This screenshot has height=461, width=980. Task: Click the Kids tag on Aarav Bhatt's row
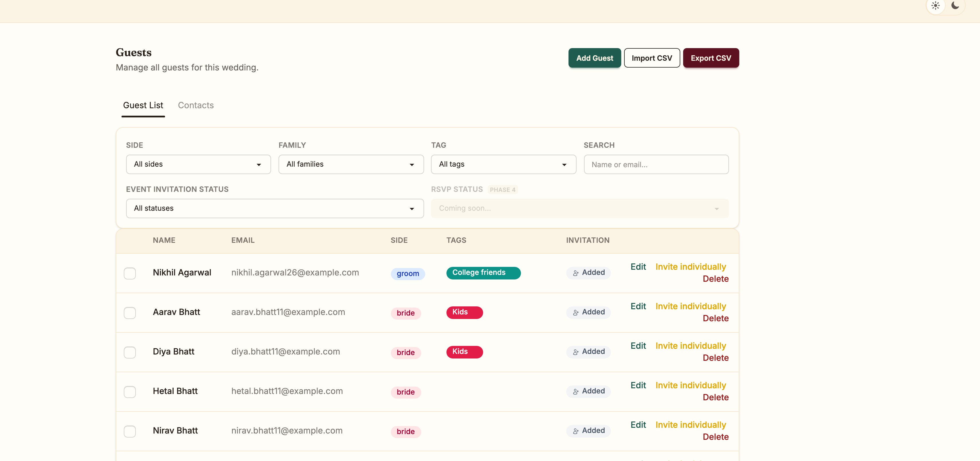click(x=464, y=312)
